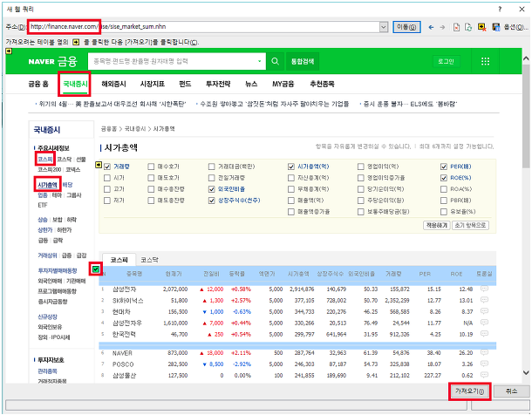Image resolution: width=532 pixels, height=415 pixels.
Task: Uncheck the 상장주식수(천주) checkbox
Action: point(212,201)
